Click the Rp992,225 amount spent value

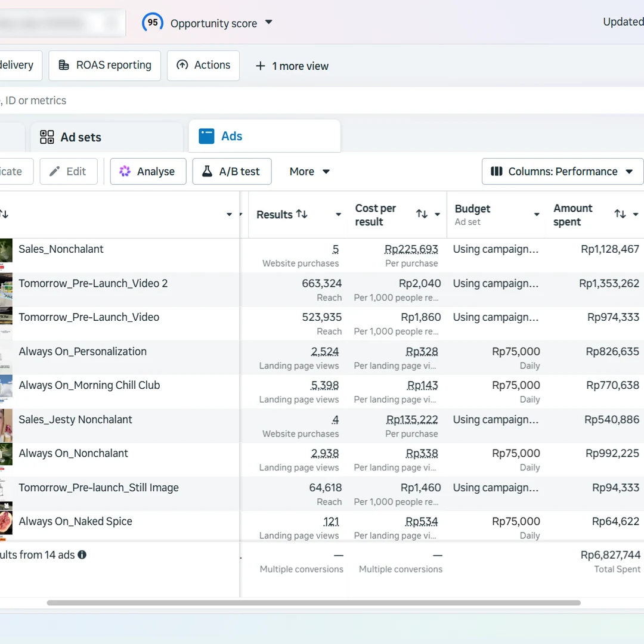pos(612,453)
